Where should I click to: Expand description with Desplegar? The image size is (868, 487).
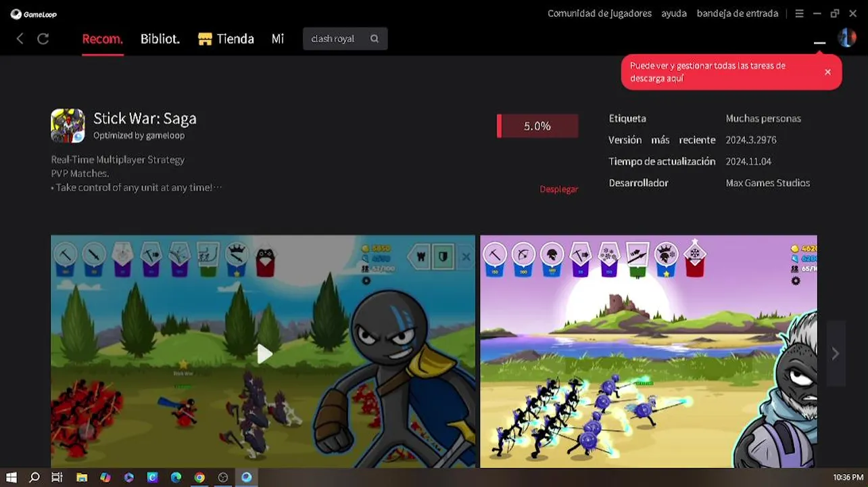[x=559, y=189]
